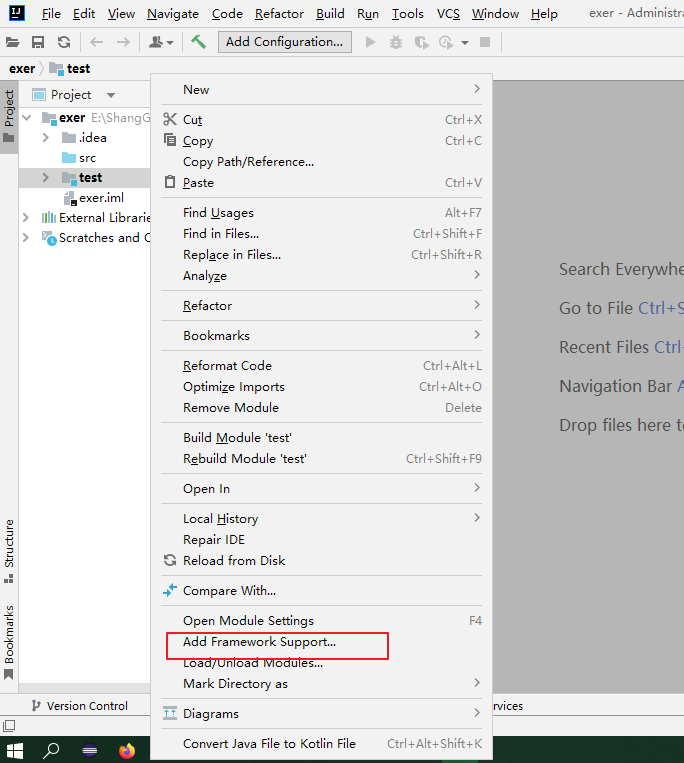Viewport: 684px width, 763px height.
Task: Open the Tools menu
Action: pyautogui.click(x=408, y=14)
